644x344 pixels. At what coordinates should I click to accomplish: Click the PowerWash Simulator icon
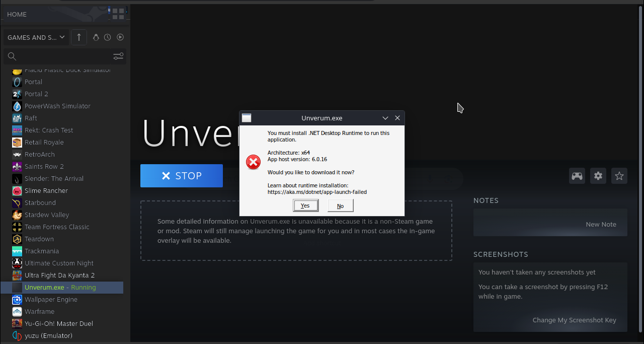pos(17,106)
